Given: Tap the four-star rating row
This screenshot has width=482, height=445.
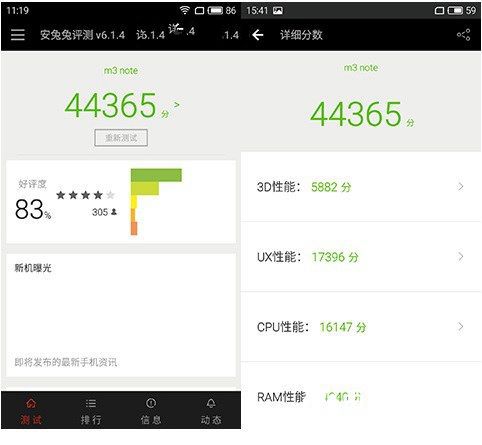Looking at the screenshot, I should pos(85,195).
